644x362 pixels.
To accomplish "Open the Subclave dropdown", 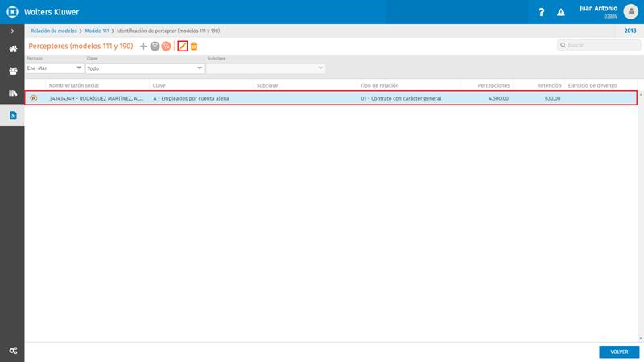I will click(x=266, y=68).
